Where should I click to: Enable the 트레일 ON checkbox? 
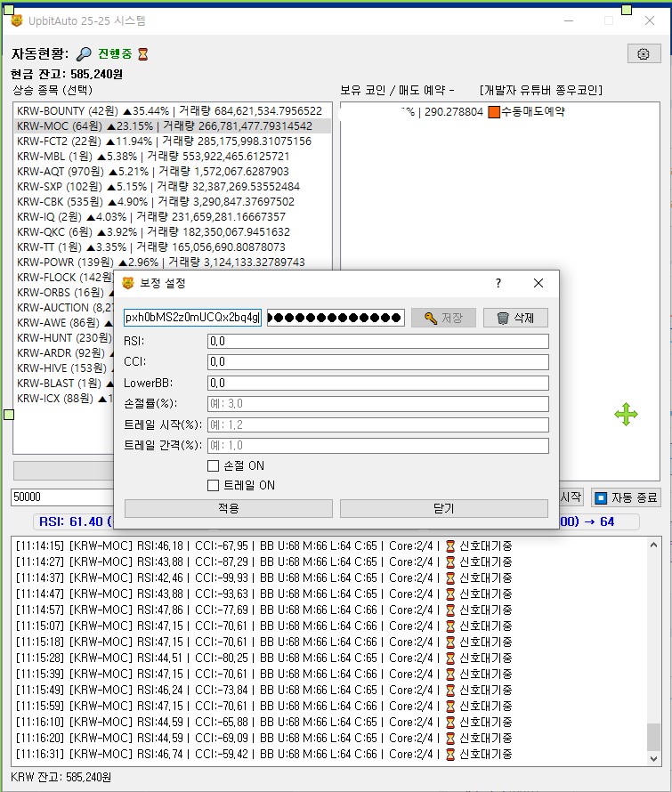coord(213,485)
